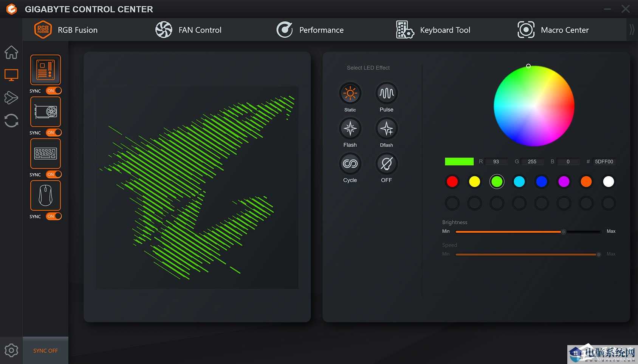The height and width of the screenshot is (364, 638).
Task: Open the update refresh sidebar icon
Action: pyautogui.click(x=11, y=121)
